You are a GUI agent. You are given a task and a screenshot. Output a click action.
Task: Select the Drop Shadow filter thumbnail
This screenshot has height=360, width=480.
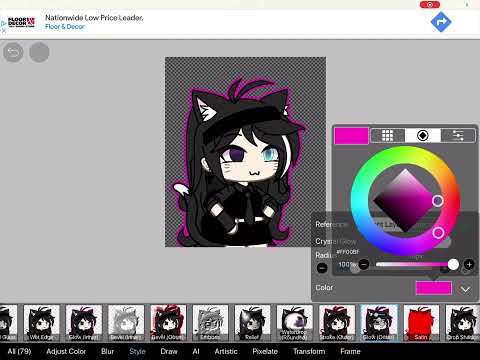pyautogui.click(x=463, y=323)
